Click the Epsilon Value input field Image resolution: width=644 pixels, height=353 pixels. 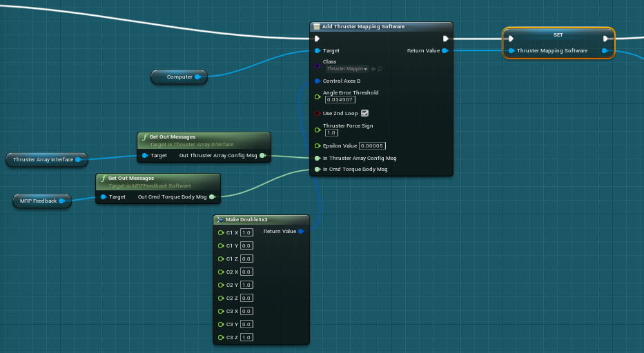[x=372, y=145]
